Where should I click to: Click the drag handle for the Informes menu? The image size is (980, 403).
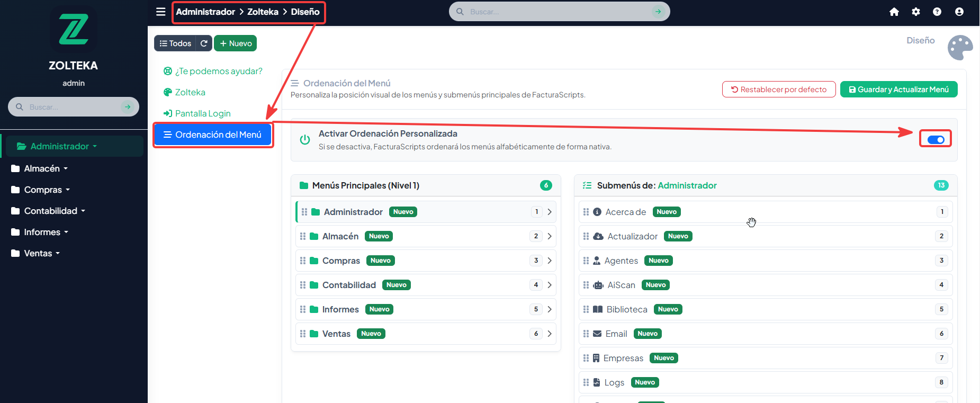tap(303, 309)
